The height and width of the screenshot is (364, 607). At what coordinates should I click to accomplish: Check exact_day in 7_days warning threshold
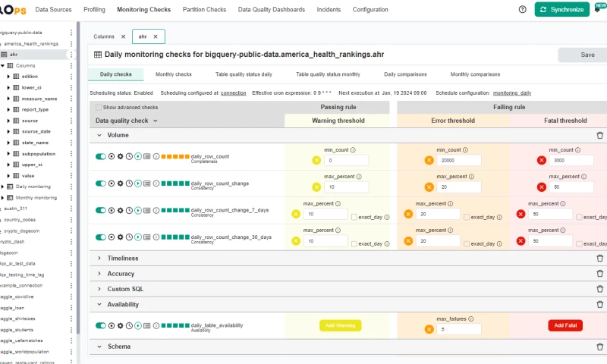click(354, 218)
